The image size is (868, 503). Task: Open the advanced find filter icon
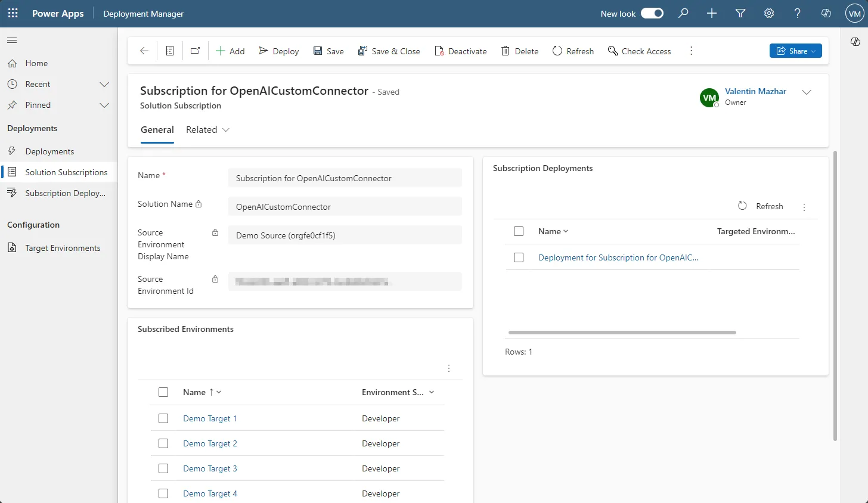(x=740, y=13)
